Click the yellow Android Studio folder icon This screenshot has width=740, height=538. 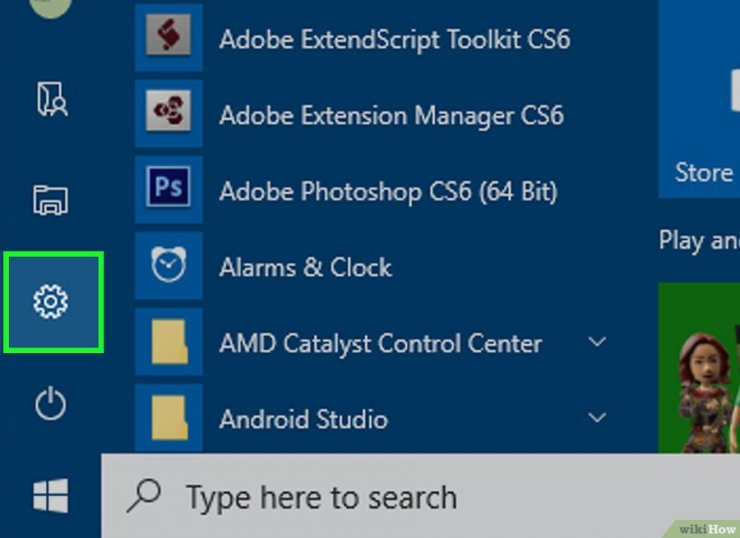pyautogui.click(x=168, y=418)
